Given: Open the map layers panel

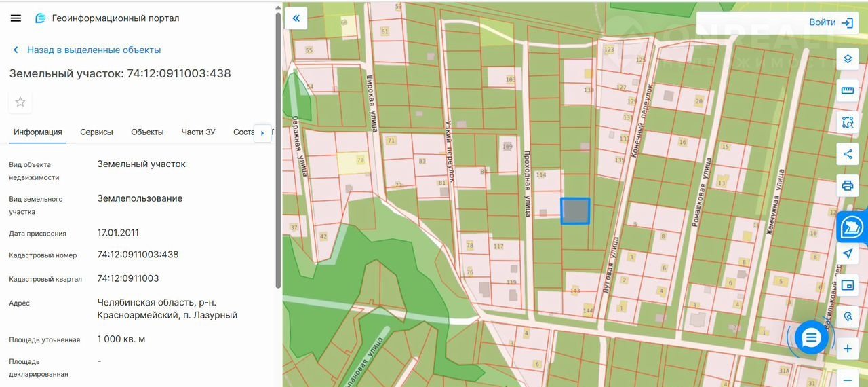Looking at the screenshot, I should pyautogui.click(x=847, y=58).
